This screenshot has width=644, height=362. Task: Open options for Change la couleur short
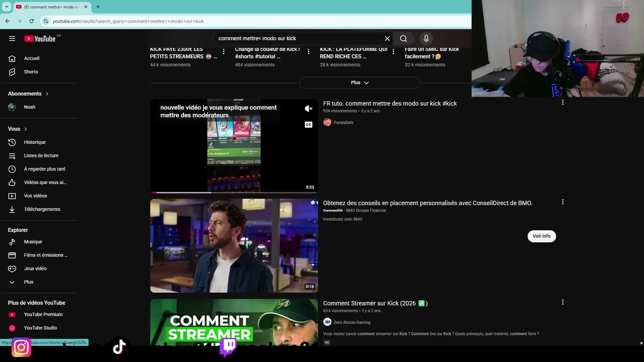click(308, 52)
